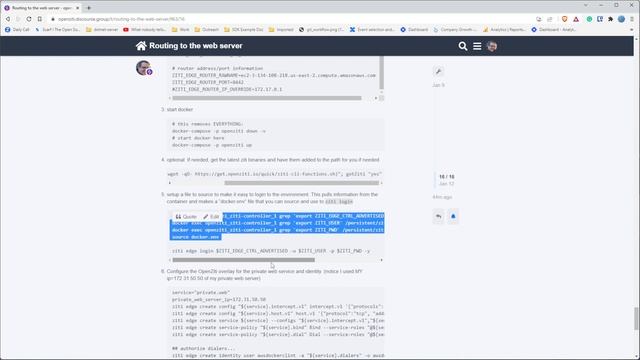Go back with the browser back arrow
Image resolution: width=640 pixels, height=360 pixels.
click(8, 19)
